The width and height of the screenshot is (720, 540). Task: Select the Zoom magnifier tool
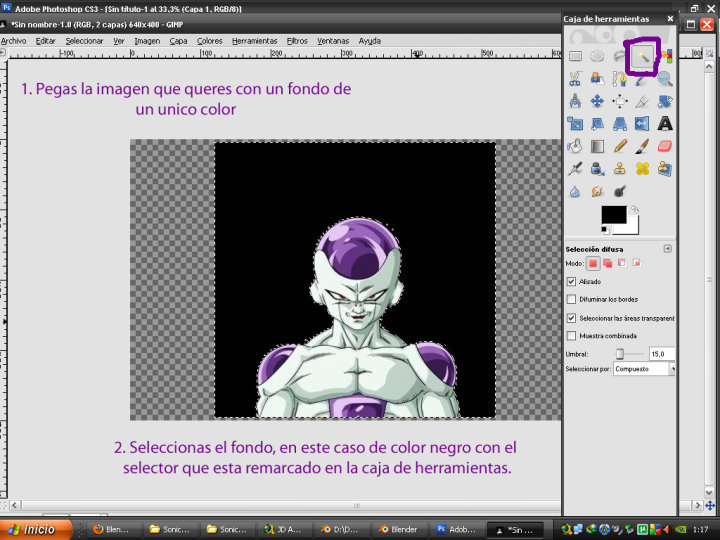pos(664,79)
